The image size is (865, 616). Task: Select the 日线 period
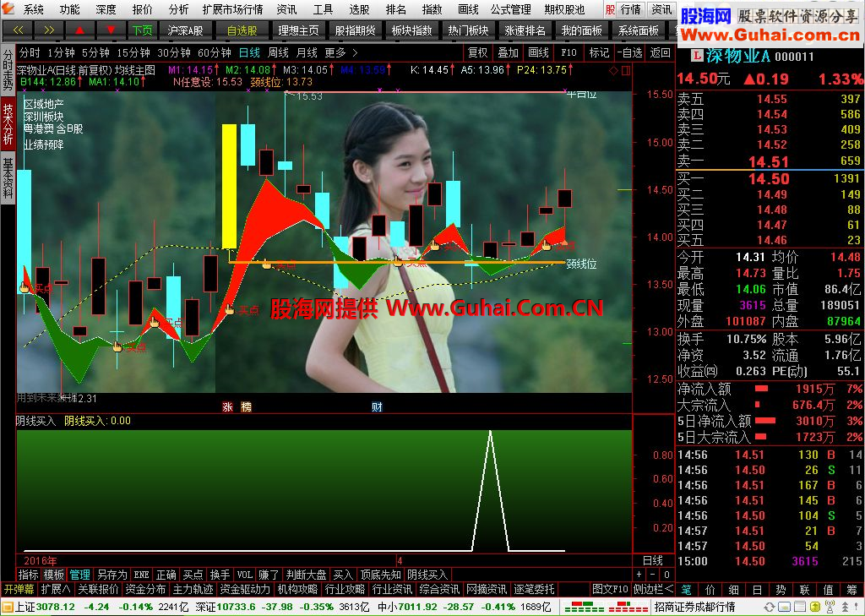click(249, 52)
